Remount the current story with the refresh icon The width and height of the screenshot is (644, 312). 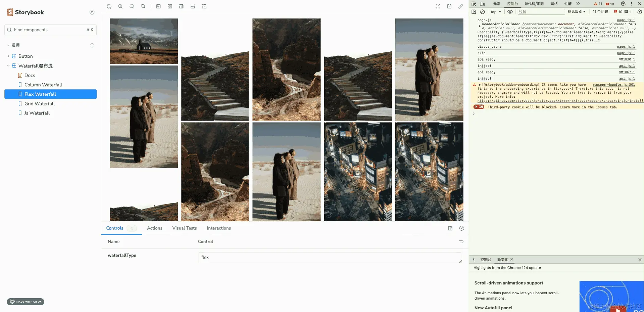pos(109,6)
